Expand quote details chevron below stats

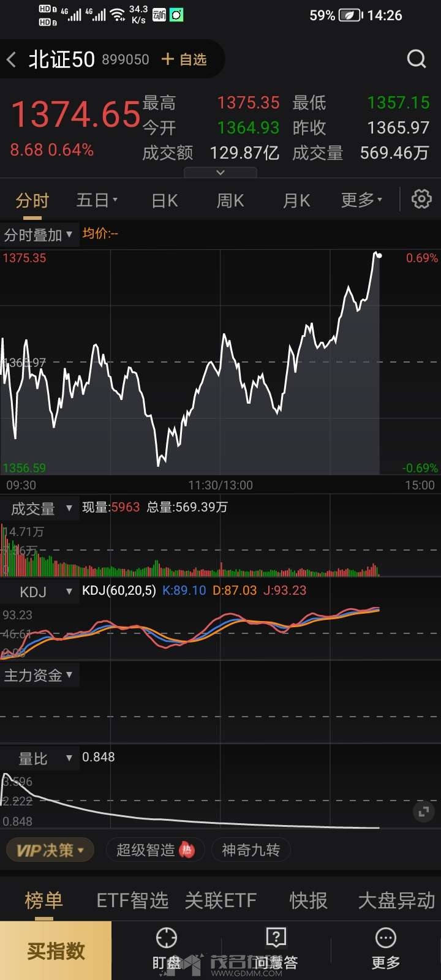[x=221, y=173]
